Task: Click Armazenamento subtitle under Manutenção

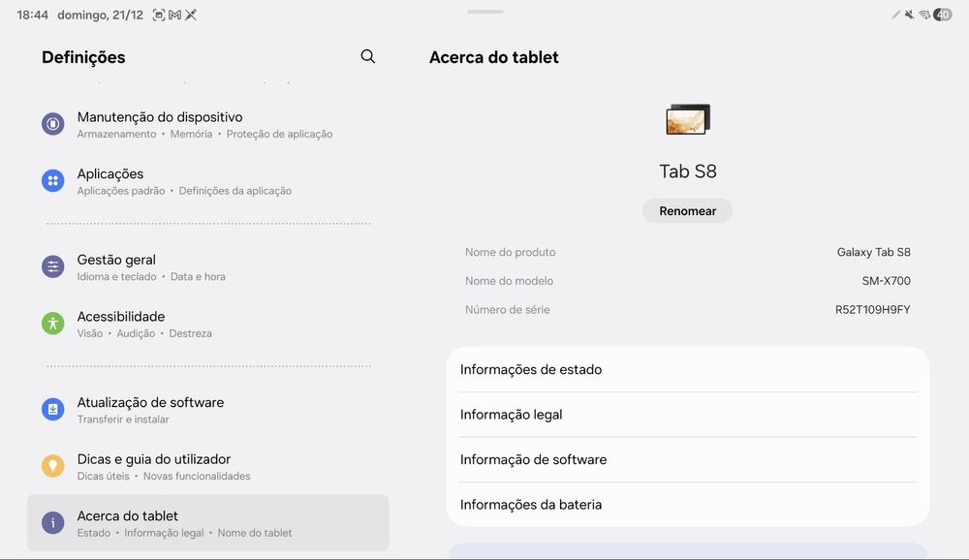Action: coord(117,134)
